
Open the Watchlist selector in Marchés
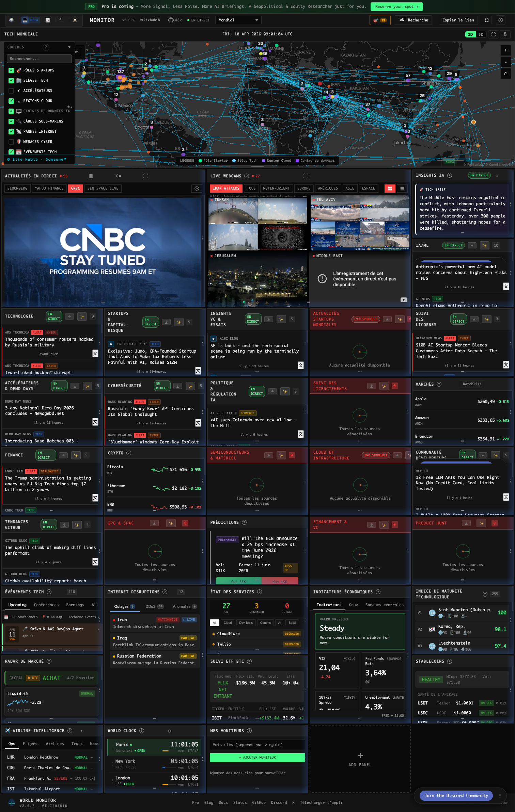(472, 384)
